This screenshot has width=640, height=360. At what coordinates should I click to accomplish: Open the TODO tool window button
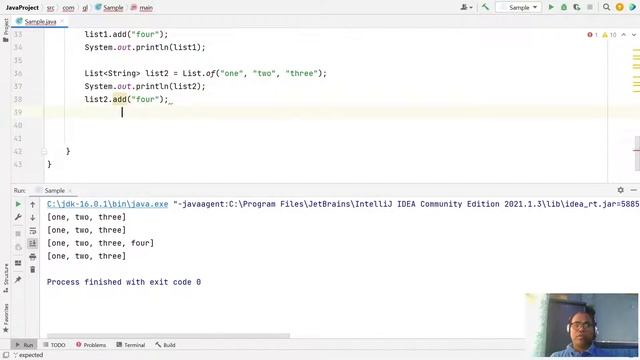tap(54, 345)
